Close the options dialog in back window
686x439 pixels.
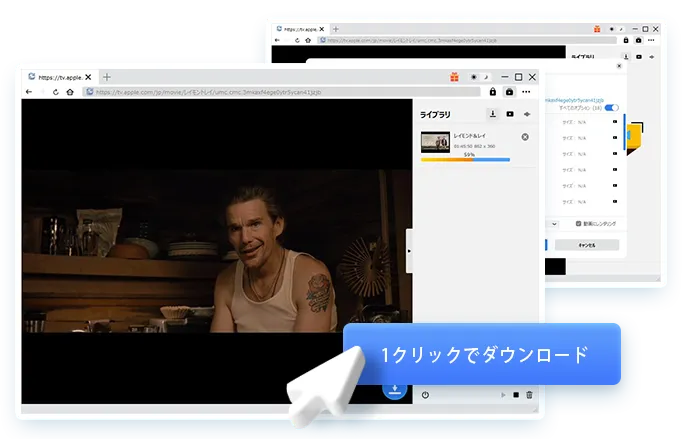point(619,66)
